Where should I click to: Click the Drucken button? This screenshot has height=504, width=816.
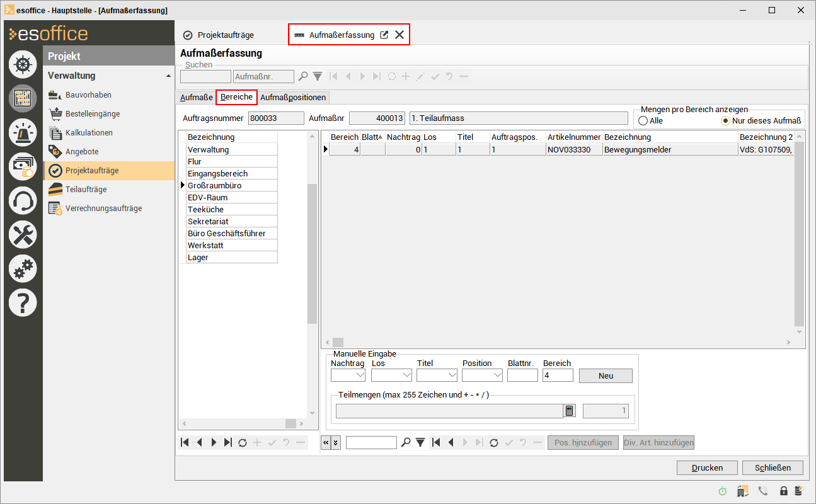[707, 467]
